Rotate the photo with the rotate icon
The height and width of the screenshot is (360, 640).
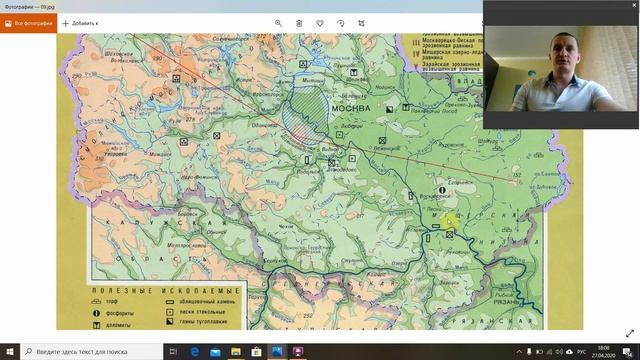coord(341,23)
